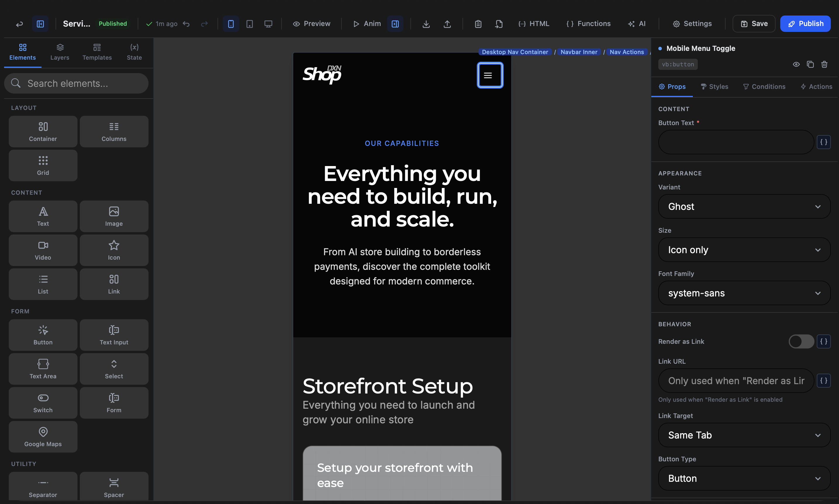Select the Image element
Image resolution: width=839 pixels, height=504 pixels.
114,216
